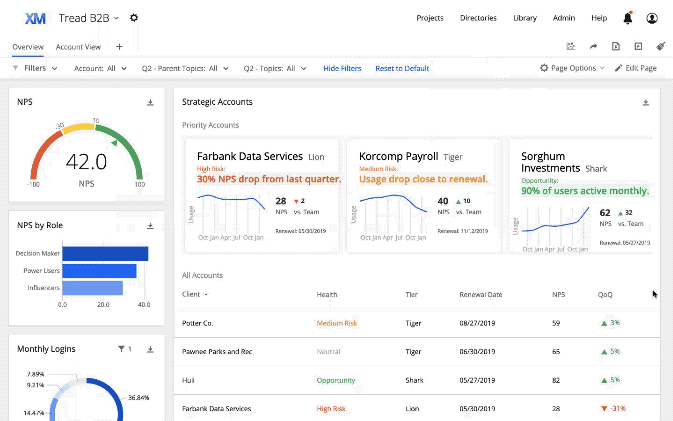Open the Page Options dropdown

(572, 68)
